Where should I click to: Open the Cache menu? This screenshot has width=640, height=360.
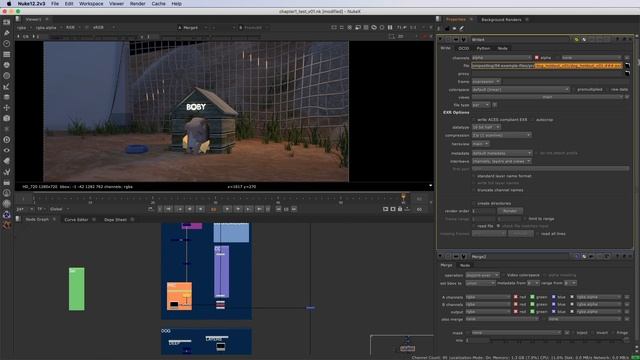158,4
